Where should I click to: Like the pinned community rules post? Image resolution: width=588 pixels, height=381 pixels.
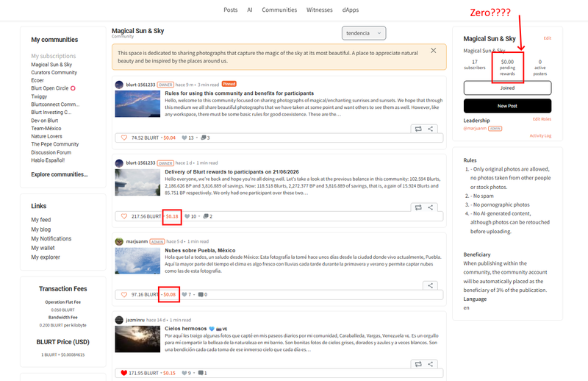pyautogui.click(x=124, y=138)
